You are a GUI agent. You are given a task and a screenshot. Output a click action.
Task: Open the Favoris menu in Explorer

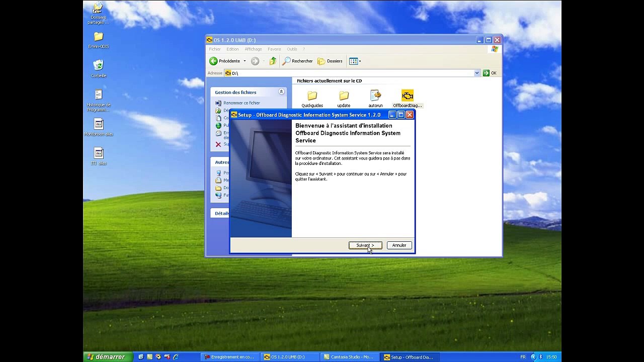click(274, 49)
